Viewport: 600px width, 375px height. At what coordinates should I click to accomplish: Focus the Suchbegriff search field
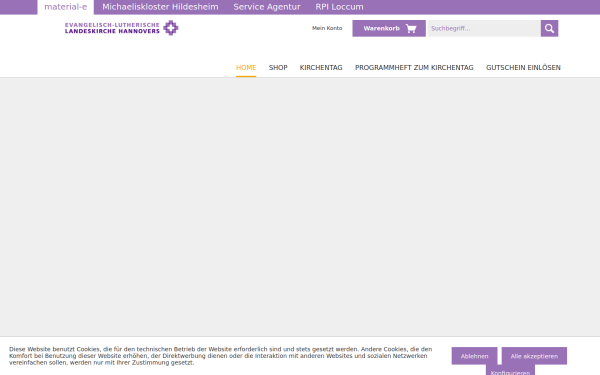coord(484,28)
